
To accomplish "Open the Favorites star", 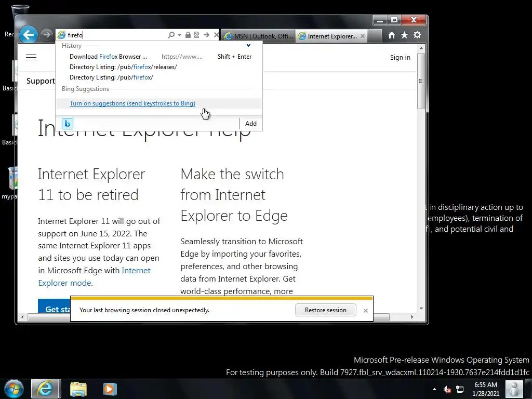I will (404, 35).
